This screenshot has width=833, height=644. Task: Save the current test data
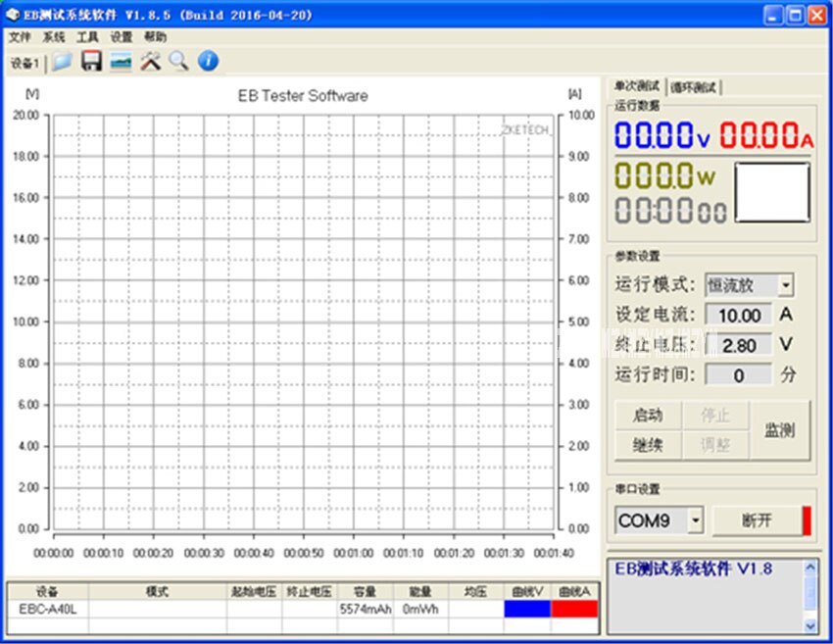tap(90, 60)
